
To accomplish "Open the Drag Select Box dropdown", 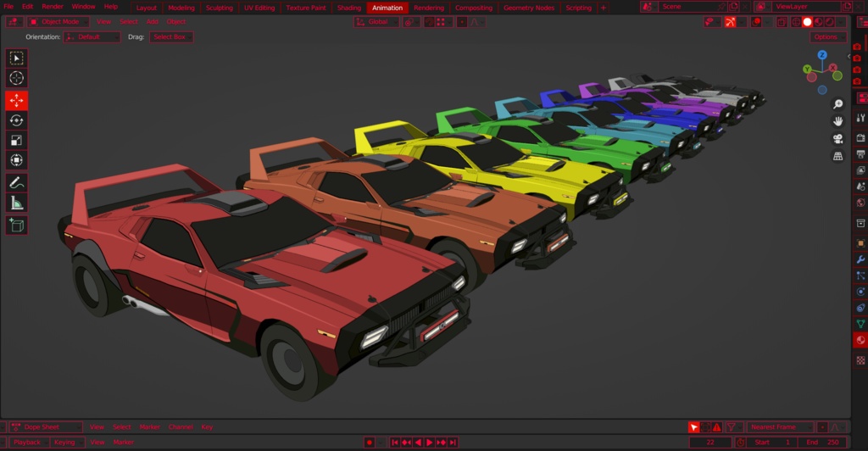I will [x=171, y=37].
